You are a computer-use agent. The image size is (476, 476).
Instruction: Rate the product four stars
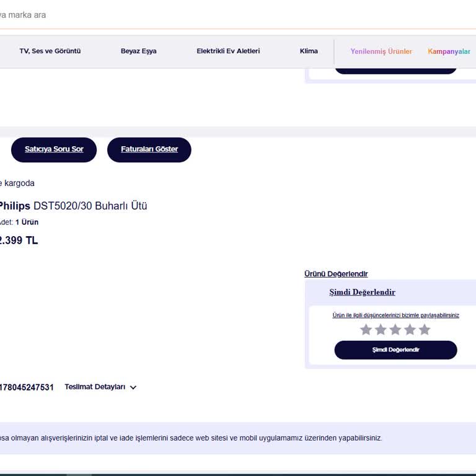410,329
